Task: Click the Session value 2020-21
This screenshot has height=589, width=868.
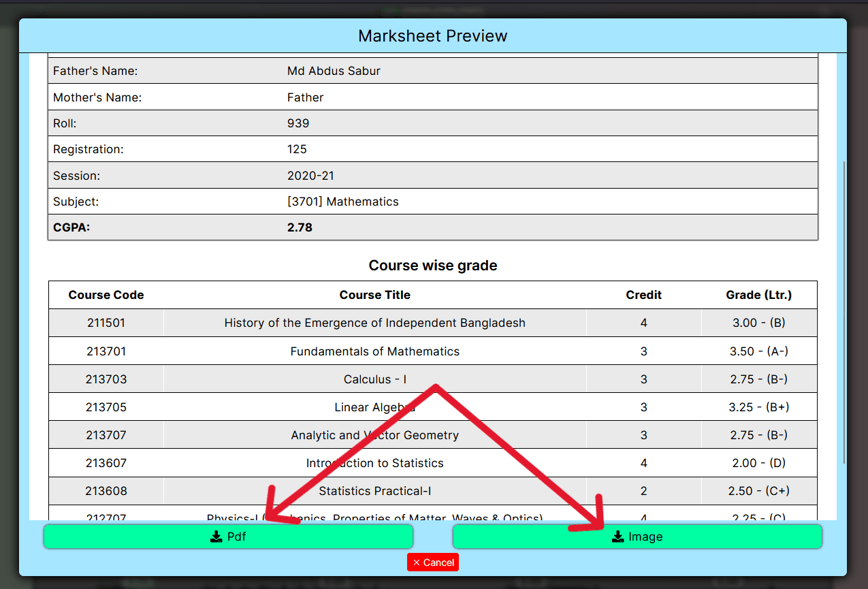Action: coord(310,176)
